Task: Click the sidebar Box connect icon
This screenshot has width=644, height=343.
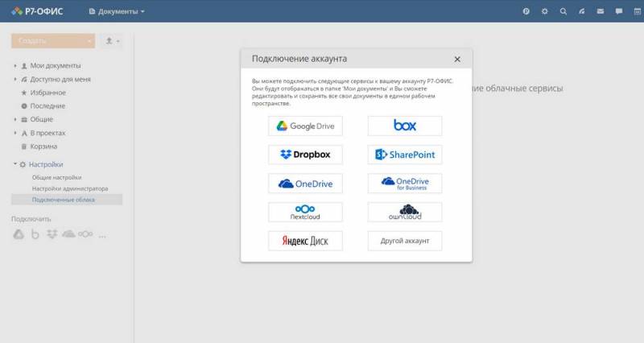Action: click(x=35, y=234)
